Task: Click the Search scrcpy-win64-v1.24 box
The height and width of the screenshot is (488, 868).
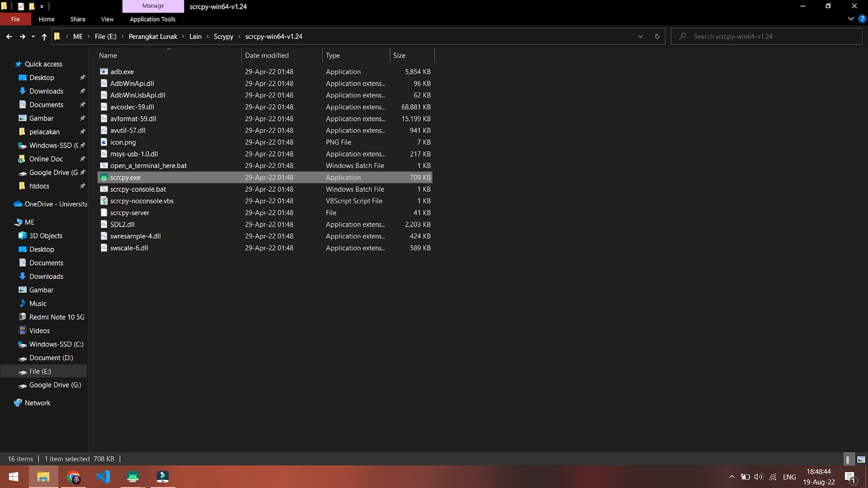Action: tap(767, 36)
